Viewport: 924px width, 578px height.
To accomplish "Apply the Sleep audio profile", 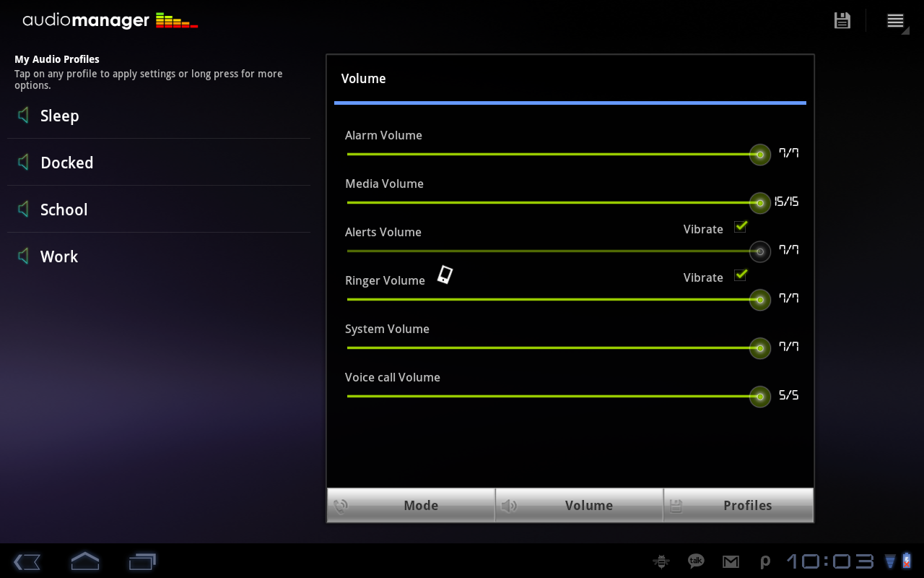I will [59, 116].
